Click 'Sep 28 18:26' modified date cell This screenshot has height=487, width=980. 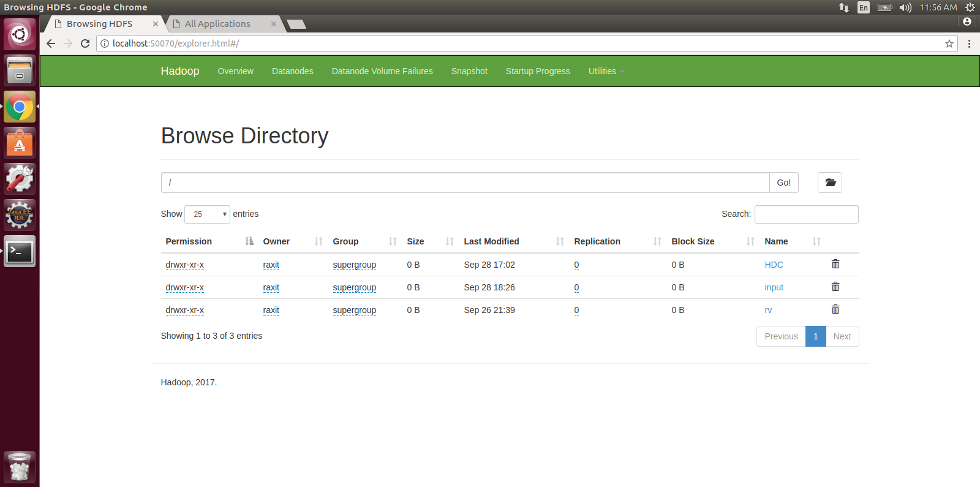click(x=489, y=287)
